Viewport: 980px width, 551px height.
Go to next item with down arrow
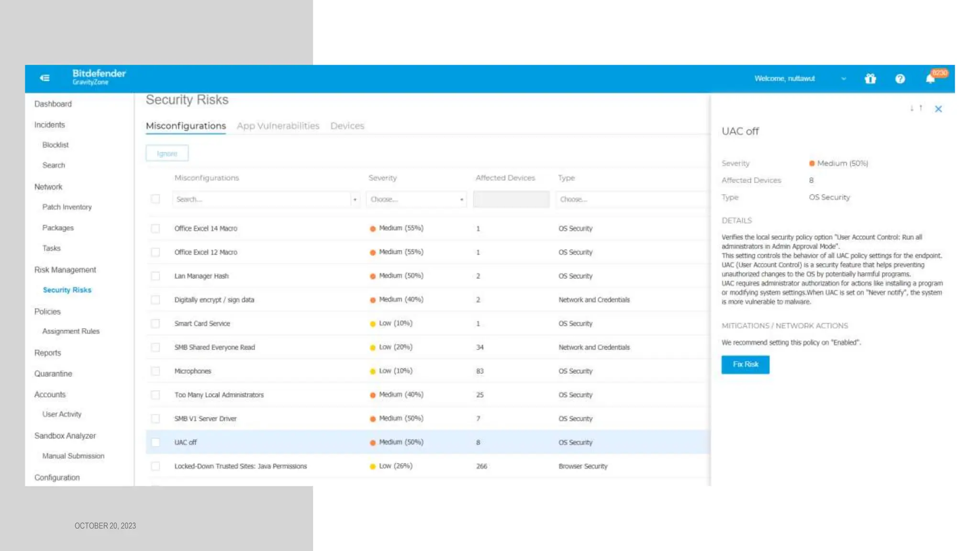pos(912,109)
